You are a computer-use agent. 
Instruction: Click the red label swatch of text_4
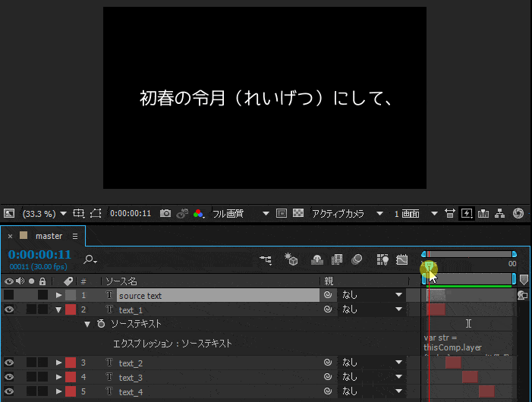pyautogui.click(x=71, y=391)
